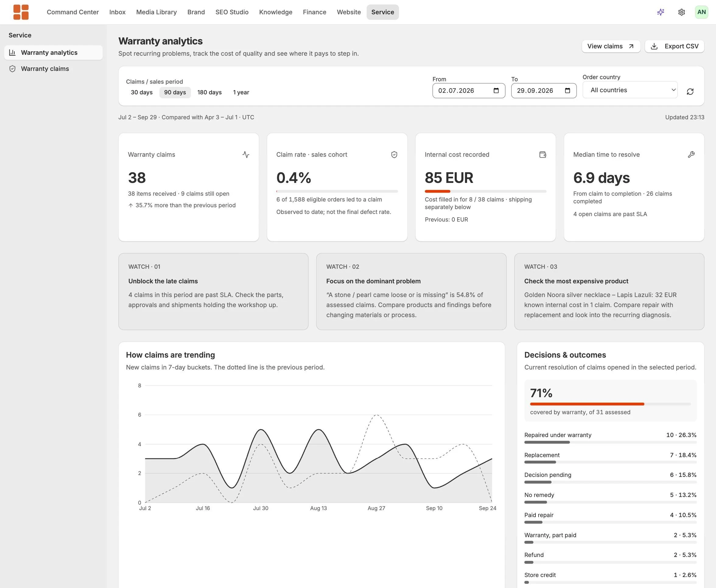Screen dimensions: 716x588
Task: Select the 1 year period
Action: 241,93
